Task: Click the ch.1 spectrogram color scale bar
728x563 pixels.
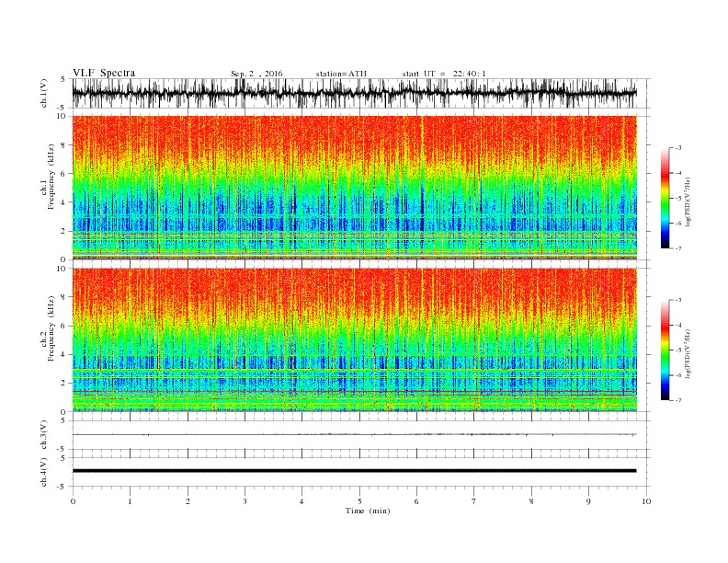Action: pos(665,199)
